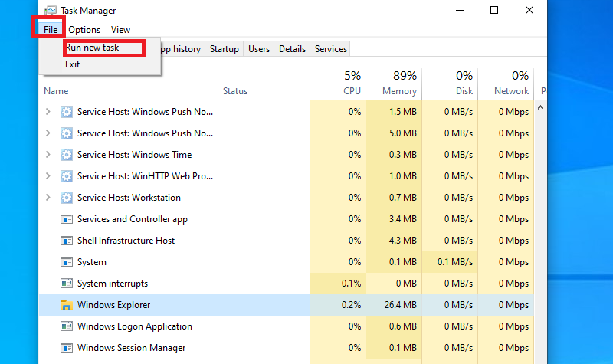
Task: Click the scrollbar up arrow in process list
Action: coord(540,108)
